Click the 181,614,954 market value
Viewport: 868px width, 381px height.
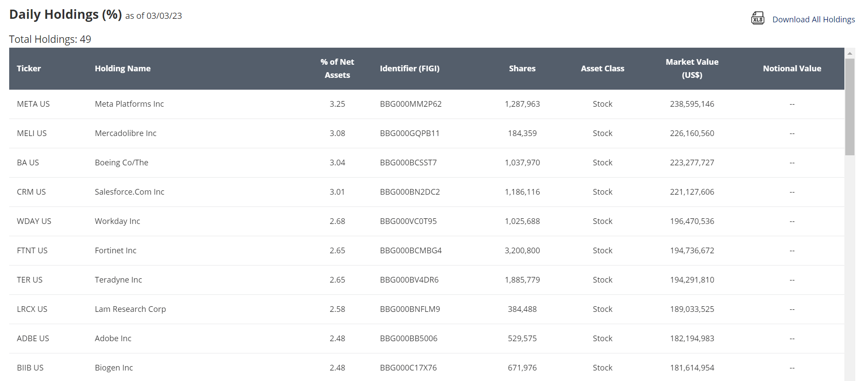(692, 368)
